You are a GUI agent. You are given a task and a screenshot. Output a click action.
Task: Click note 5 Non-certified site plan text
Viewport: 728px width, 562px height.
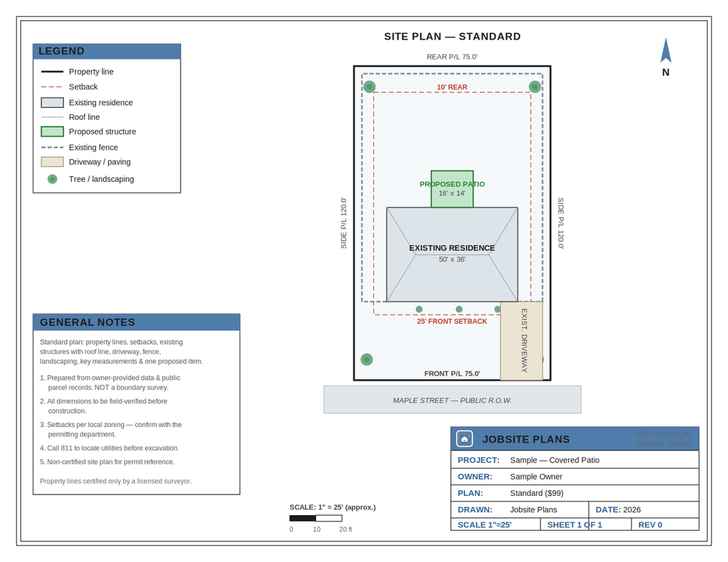107,462
